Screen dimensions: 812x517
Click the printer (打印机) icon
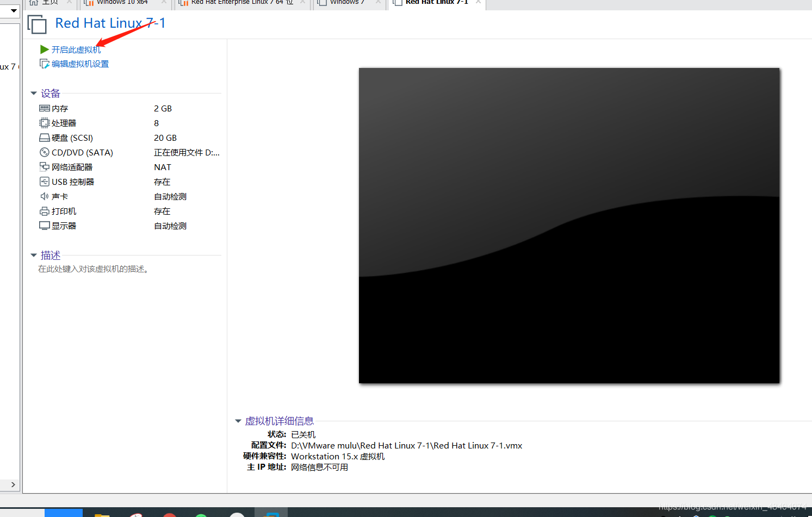coord(45,211)
